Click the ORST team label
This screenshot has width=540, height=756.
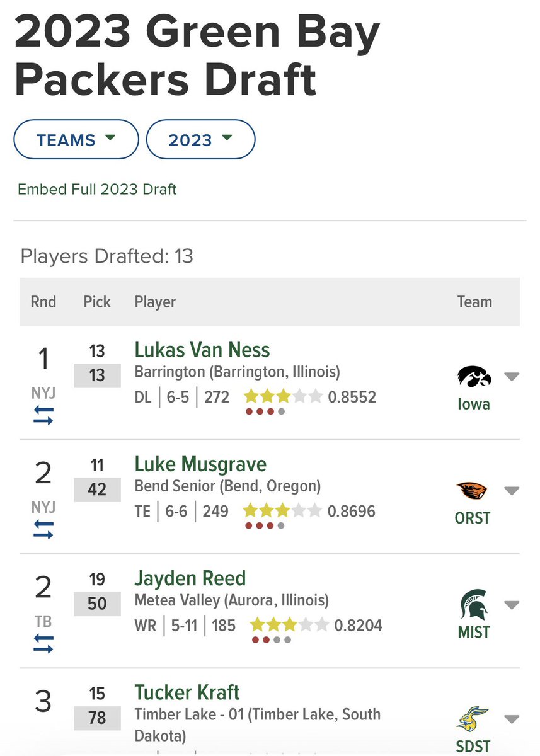point(473,518)
